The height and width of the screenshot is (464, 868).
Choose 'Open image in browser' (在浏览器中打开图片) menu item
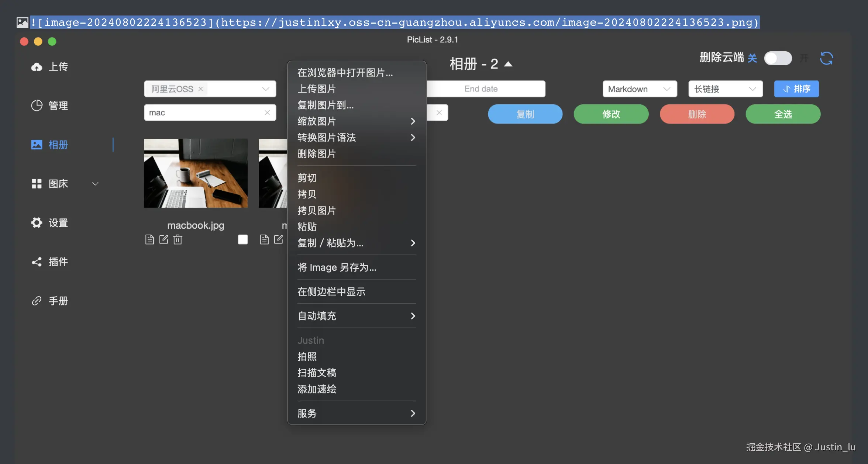click(x=345, y=73)
